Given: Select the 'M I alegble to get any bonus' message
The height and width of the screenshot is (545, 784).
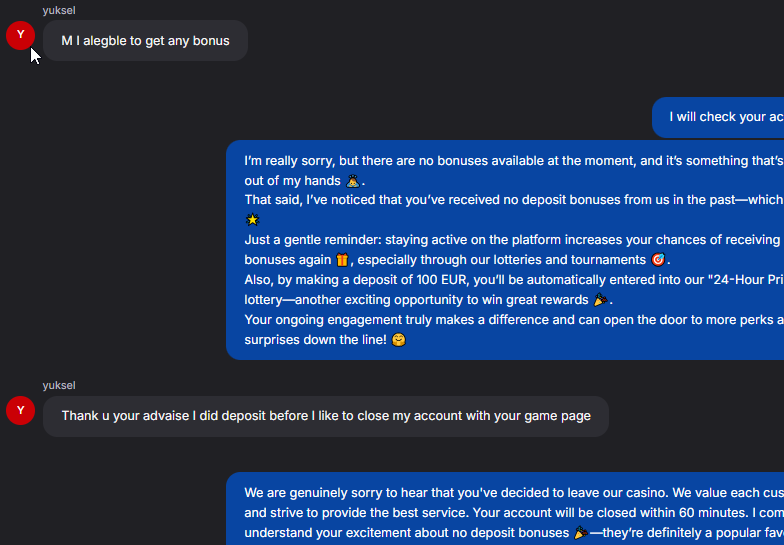Looking at the screenshot, I should coord(146,40).
